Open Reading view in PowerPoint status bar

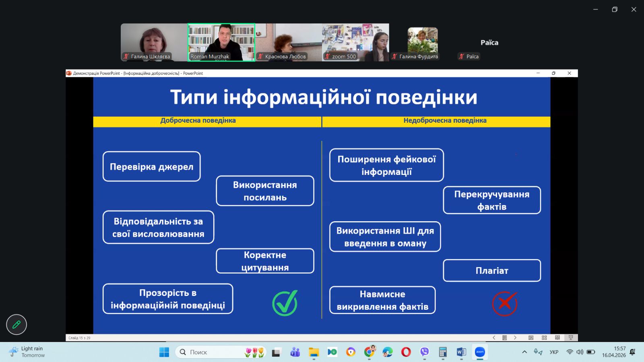pos(557,338)
